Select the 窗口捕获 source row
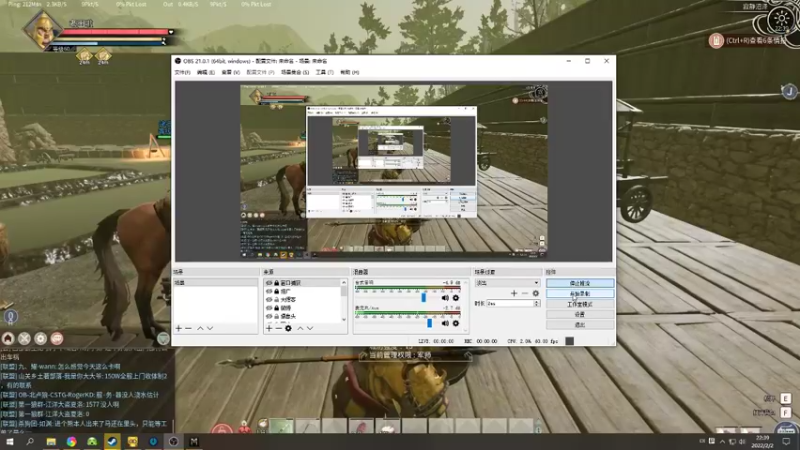The image size is (800, 450). tap(302, 283)
